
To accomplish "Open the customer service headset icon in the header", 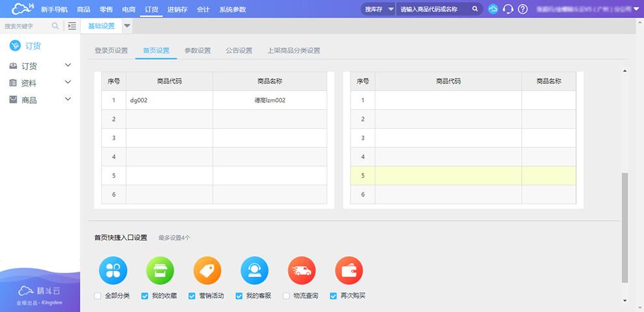I will [x=508, y=9].
